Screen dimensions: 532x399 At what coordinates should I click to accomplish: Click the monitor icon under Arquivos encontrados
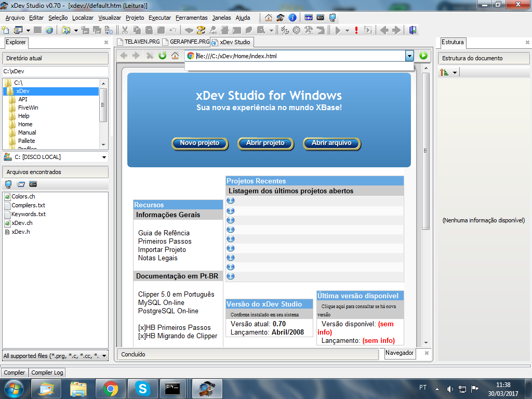click(8, 184)
